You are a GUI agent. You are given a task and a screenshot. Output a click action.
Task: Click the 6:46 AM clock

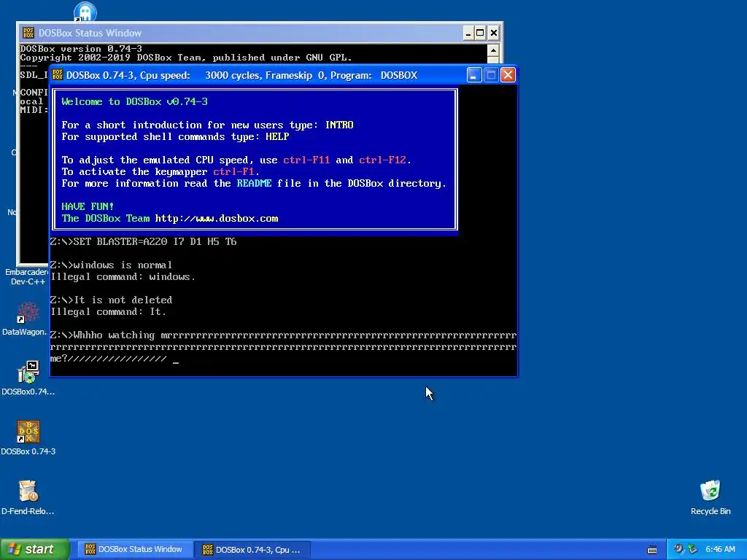tap(720, 549)
